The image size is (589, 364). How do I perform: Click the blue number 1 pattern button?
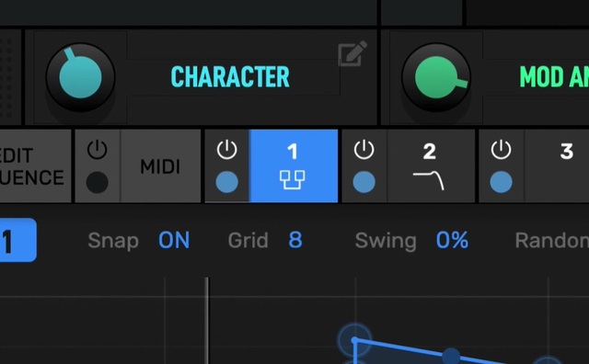tap(17, 240)
